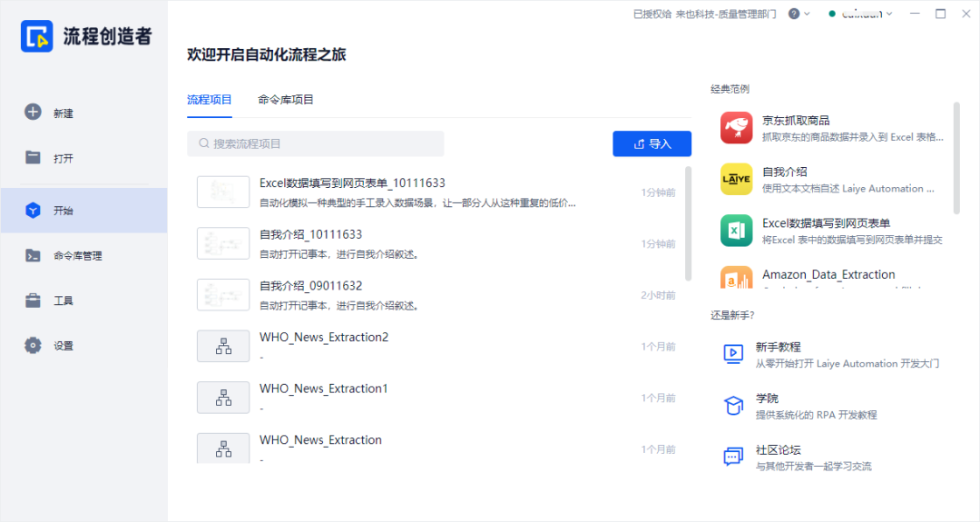The image size is (980, 522).
Task: Click the WHO_News_Extraction2 flowchart icon
Action: 223,346
